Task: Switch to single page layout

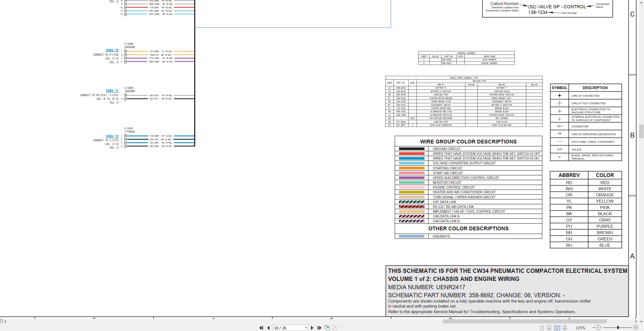Action: pos(542,328)
